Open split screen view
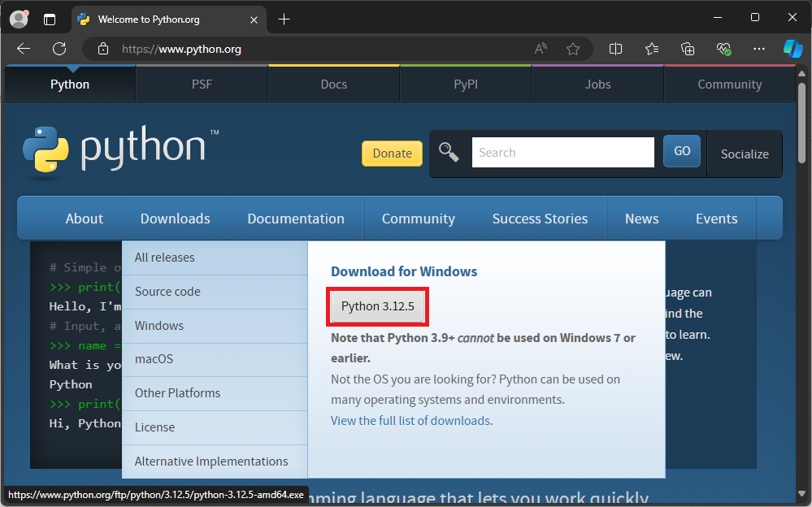 click(x=615, y=49)
